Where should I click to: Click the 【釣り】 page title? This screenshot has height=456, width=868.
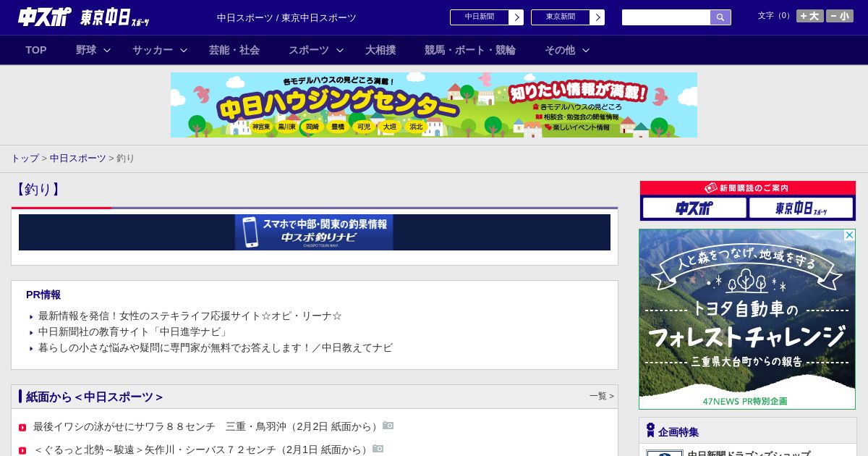tap(38, 190)
